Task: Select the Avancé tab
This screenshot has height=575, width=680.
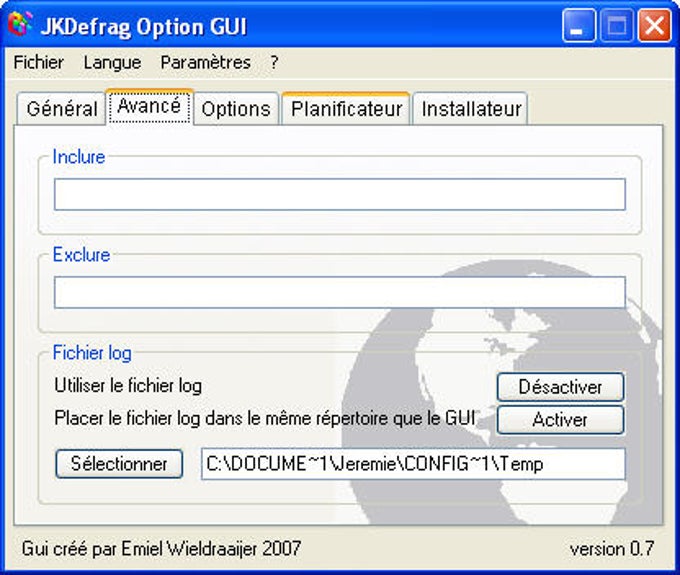Action: tap(149, 106)
